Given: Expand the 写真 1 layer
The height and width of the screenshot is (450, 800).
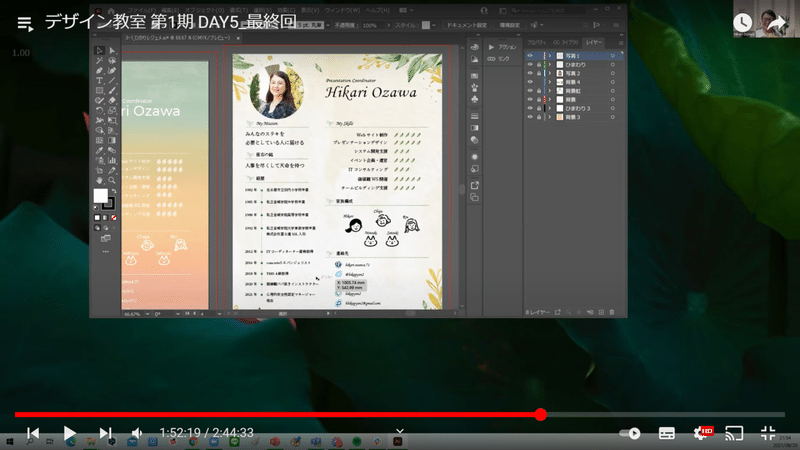Looking at the screenshot, I should tap(550, 56).
